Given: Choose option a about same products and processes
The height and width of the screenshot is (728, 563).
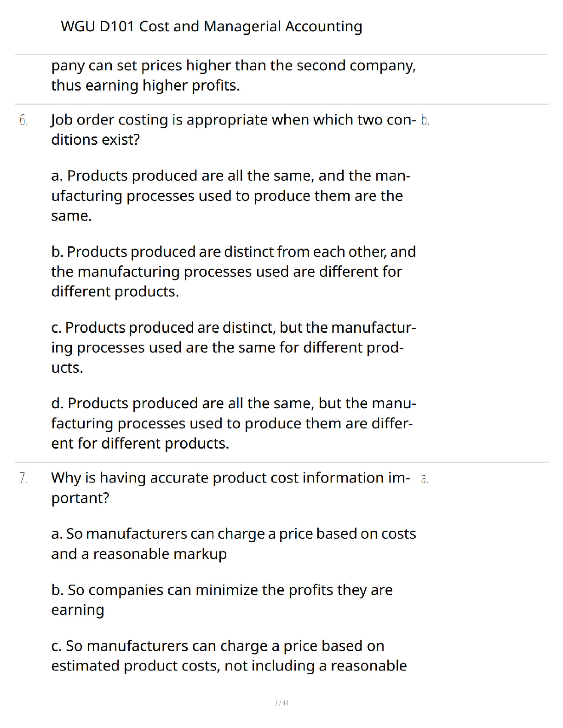Looking at the screenshot, I should tap(231, 195).
